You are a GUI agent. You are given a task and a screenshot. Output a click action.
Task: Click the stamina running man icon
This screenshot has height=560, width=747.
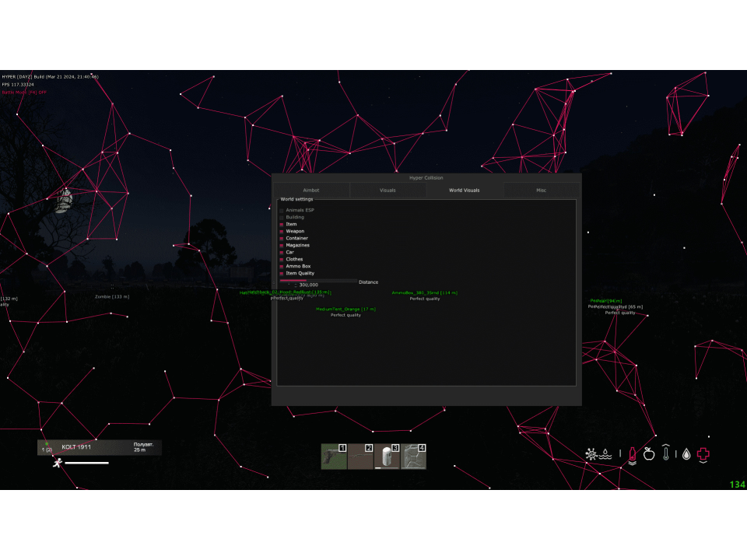[58, 463]
